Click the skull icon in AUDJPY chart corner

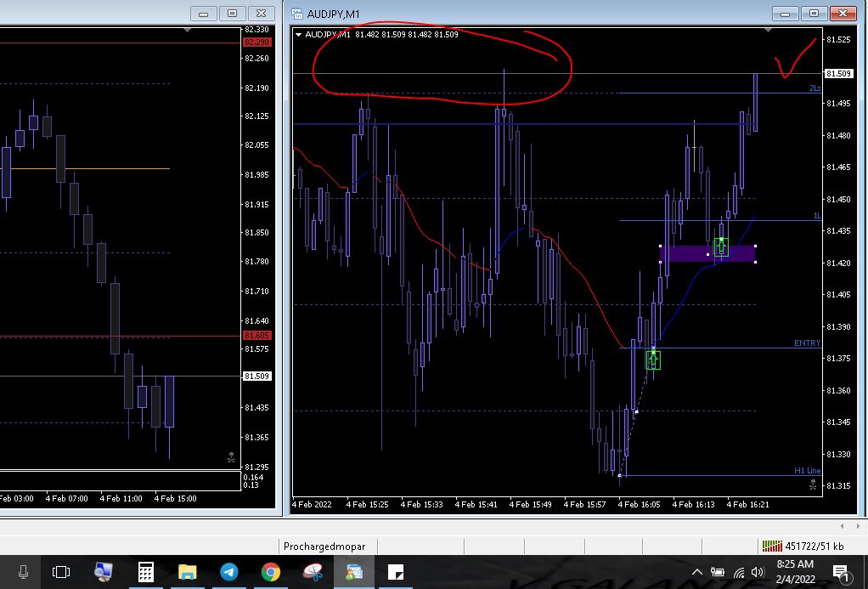(x=813, y=484)
